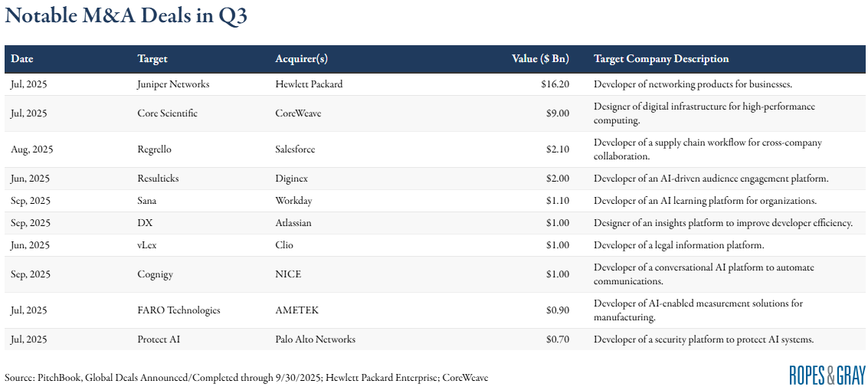Click Salesforce in the acquirer column

(295, 149)
